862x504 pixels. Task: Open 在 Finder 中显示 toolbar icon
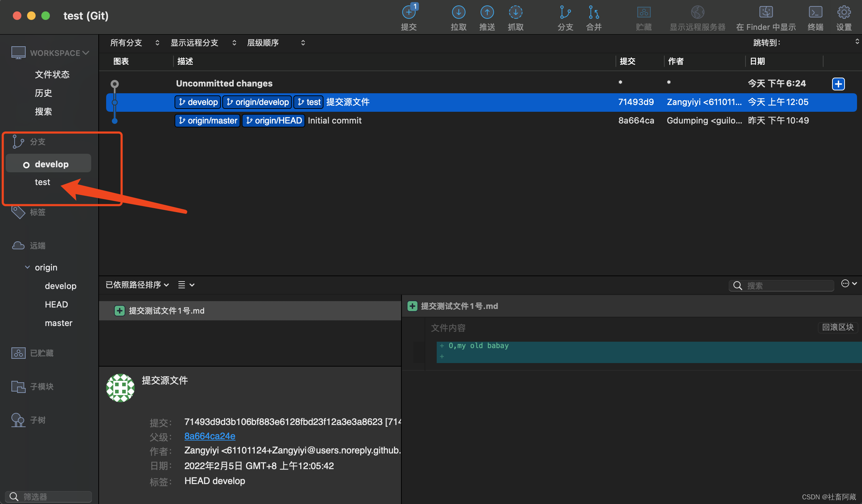click(x=766, y=13)
